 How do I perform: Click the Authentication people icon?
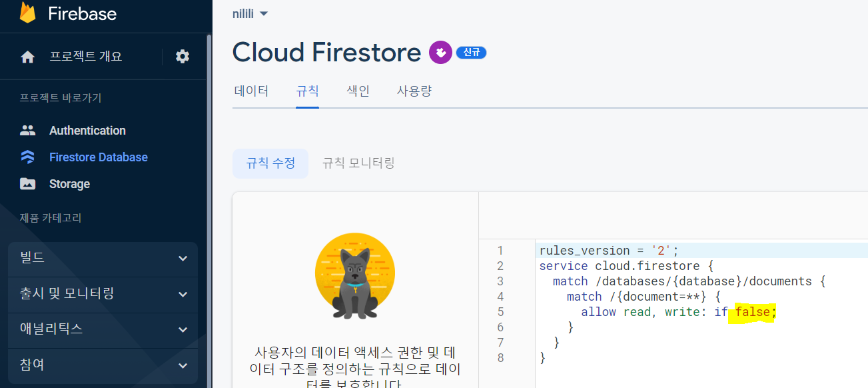pyautogui.click(x=28, y=131)
